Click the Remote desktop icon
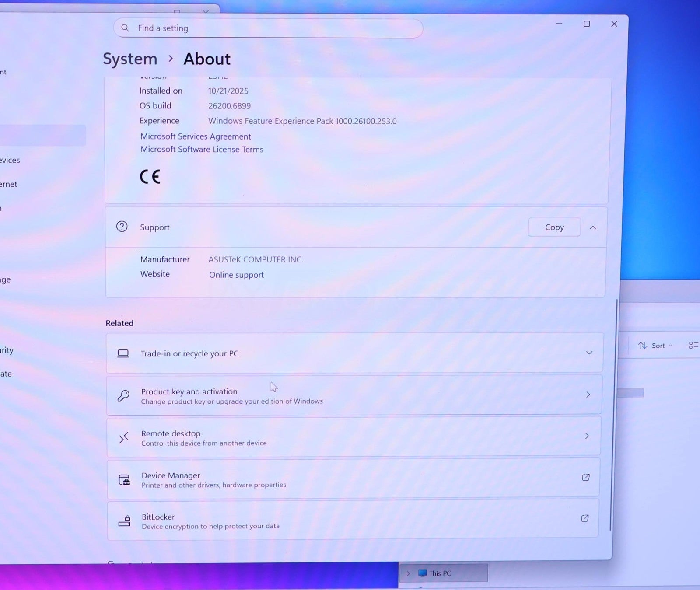The height and width of the screenshot is (590, 700). pos(124,437)
